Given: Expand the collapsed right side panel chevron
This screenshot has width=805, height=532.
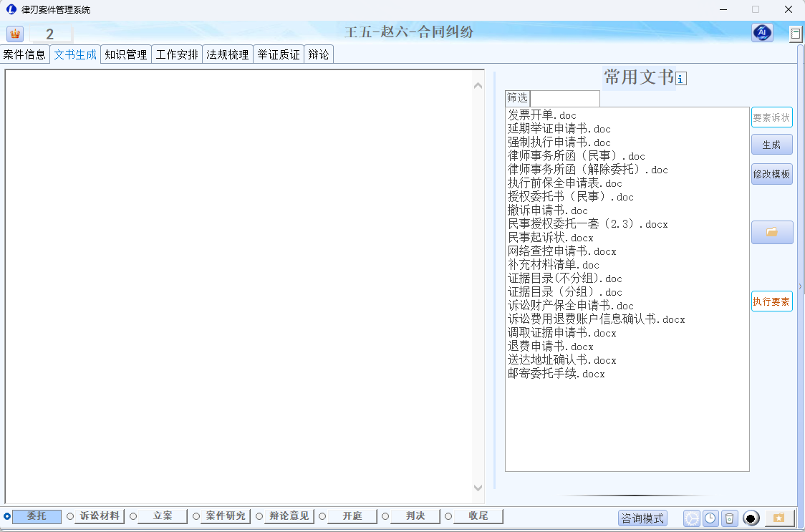Looking at the screenshot, I should click(801, 286).
